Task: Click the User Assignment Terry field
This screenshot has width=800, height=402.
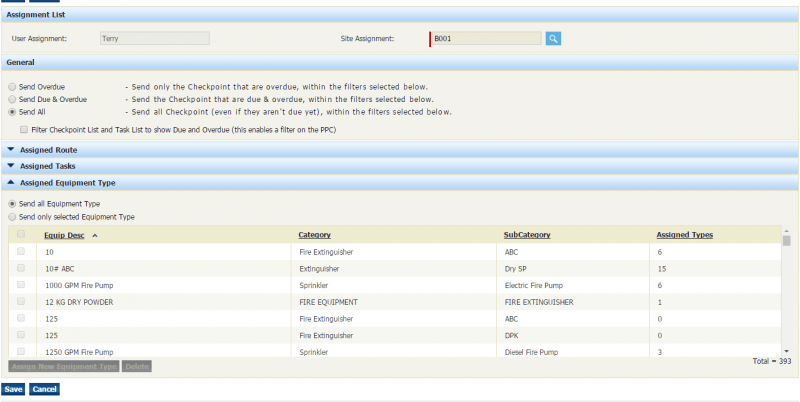Action: (x=155, y=38)
